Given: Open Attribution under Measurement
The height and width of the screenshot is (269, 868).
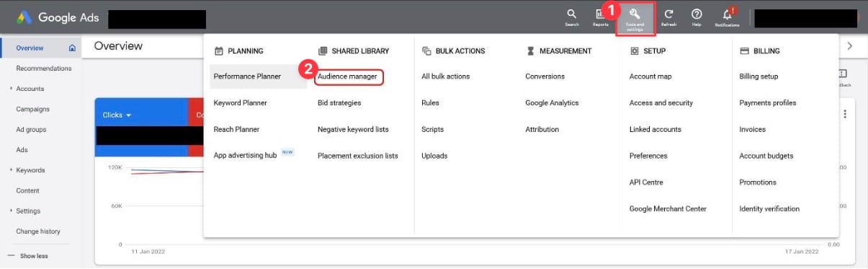Looking at the screenshot, I should 542,130.
